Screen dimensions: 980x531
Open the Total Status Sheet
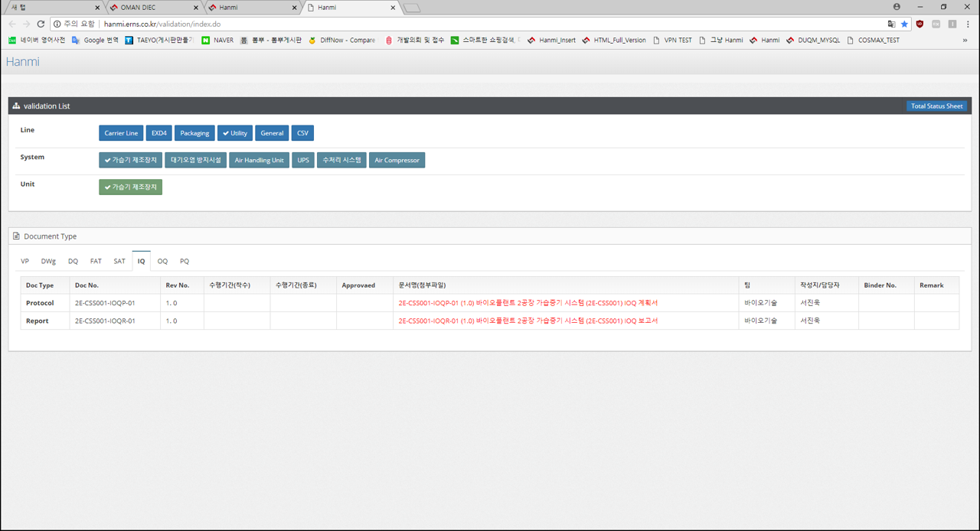click(936, 106)
